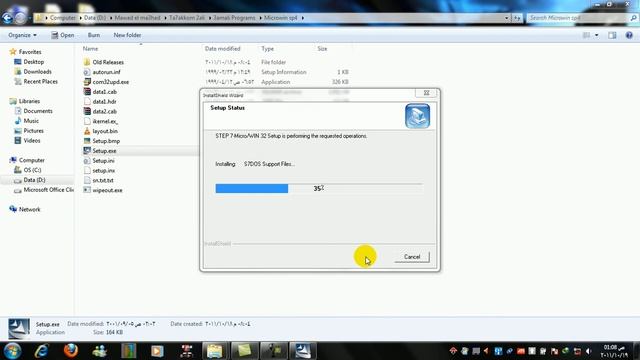Open the Sticky Notes taskbar button
The height and width of the screenshot is (360, 640).
(x=244, y=351)
